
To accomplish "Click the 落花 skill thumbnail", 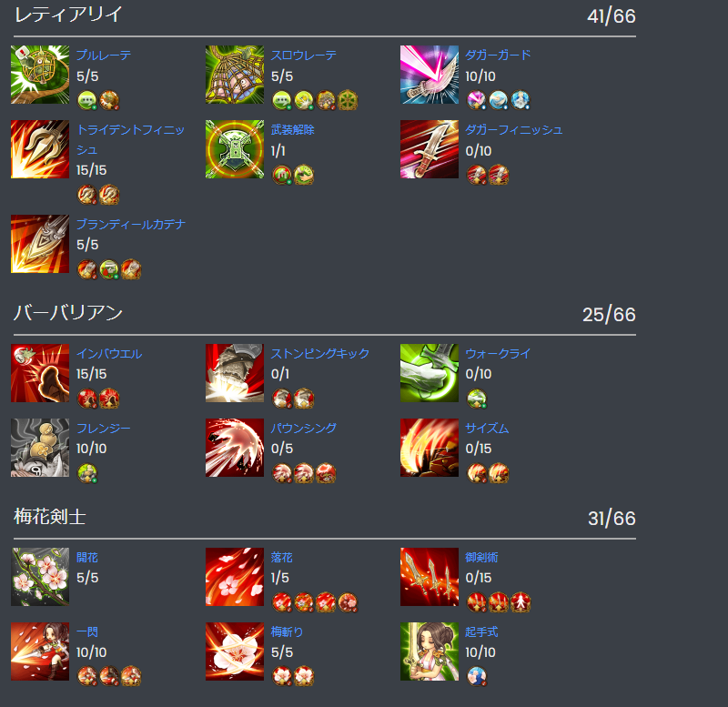I will pyautogui.click(x=235, y=577).
